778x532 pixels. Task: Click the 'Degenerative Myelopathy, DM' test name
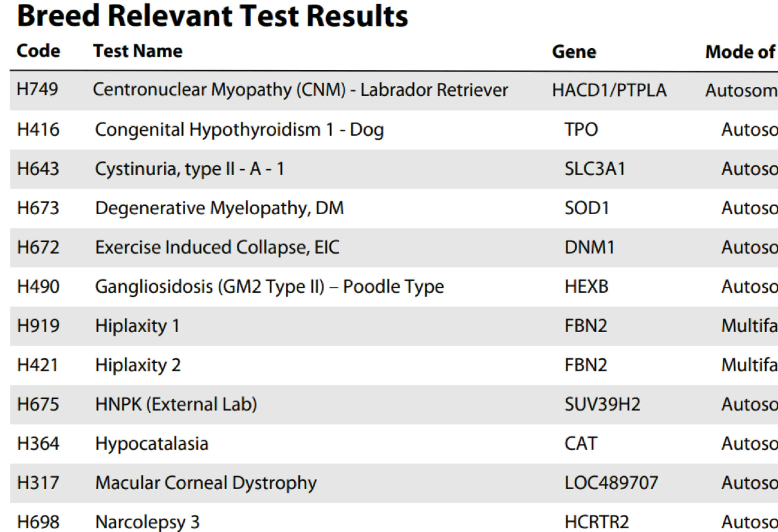[220, 208]
